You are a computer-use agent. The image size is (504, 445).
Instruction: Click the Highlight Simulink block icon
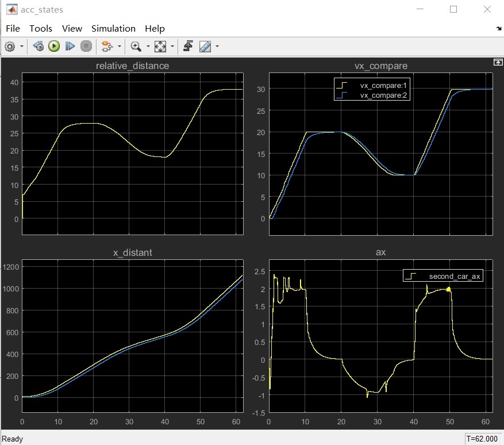(x=107, y=47)
